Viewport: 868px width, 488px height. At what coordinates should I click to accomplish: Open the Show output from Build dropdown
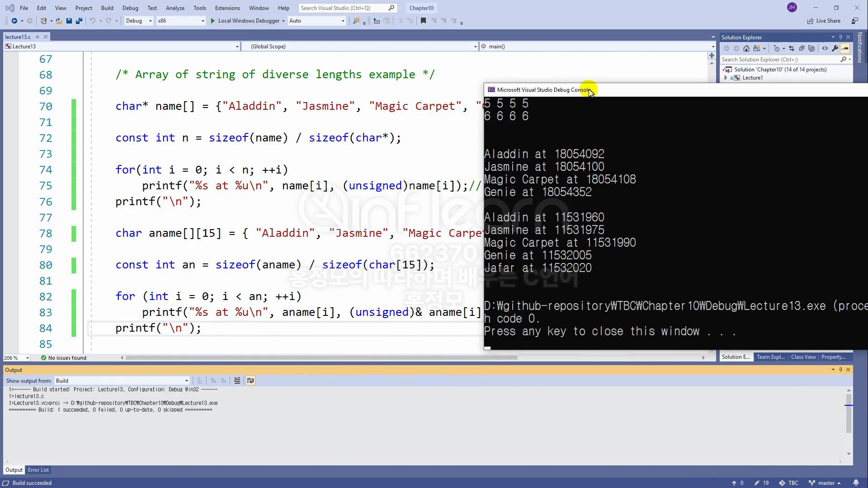pos(122,380)
